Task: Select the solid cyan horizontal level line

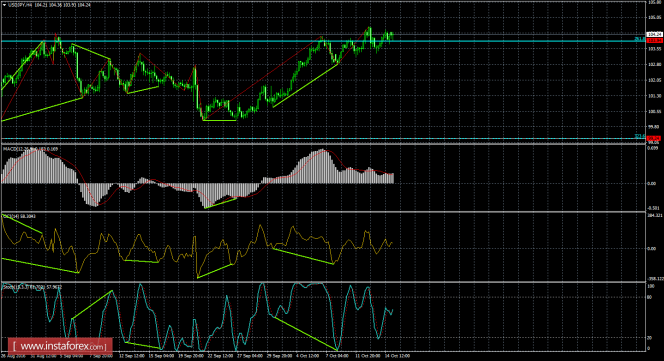Action: (x=323, y=41)
